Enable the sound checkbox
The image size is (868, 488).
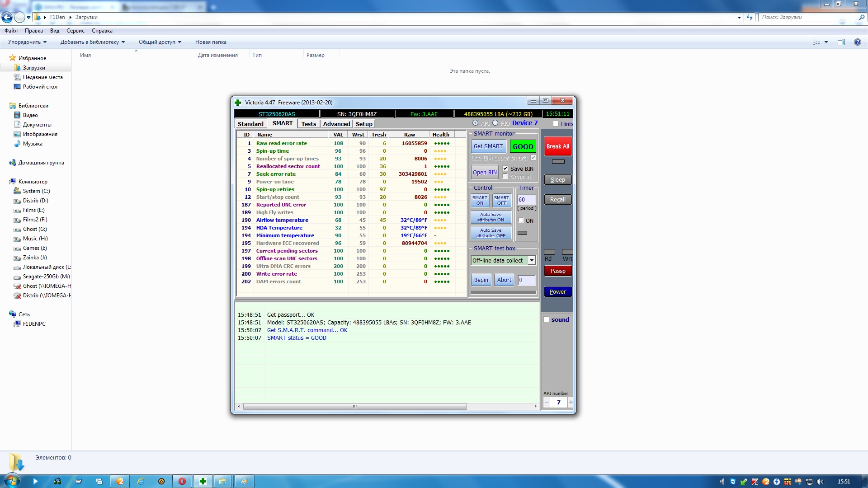tap(547, 319)
